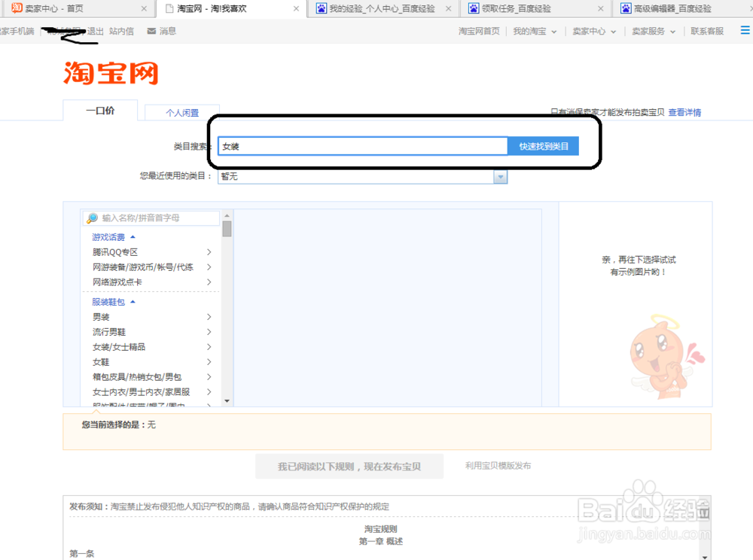Open the 查看详情 link
Image resolution: width=753 pixels, height=560 pixels.
click(x=684, y=112)
